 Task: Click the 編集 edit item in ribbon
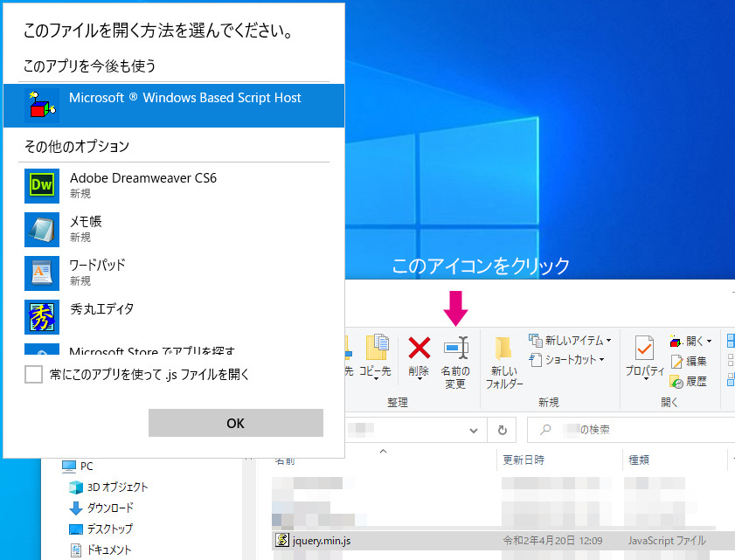click(x=689, y=362)
